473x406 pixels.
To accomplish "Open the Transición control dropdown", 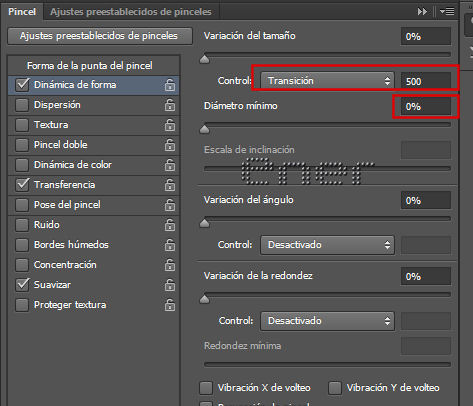I will [x=327, y=81].
